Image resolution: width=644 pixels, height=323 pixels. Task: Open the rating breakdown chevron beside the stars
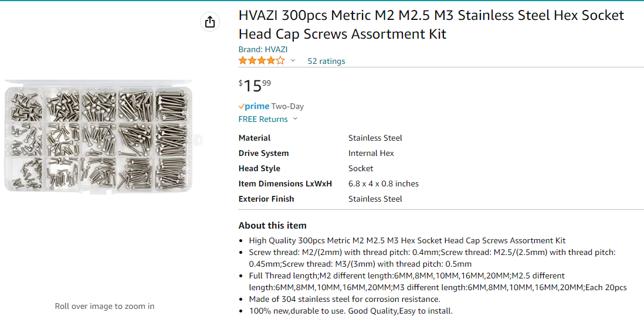(x=293, y=61)
